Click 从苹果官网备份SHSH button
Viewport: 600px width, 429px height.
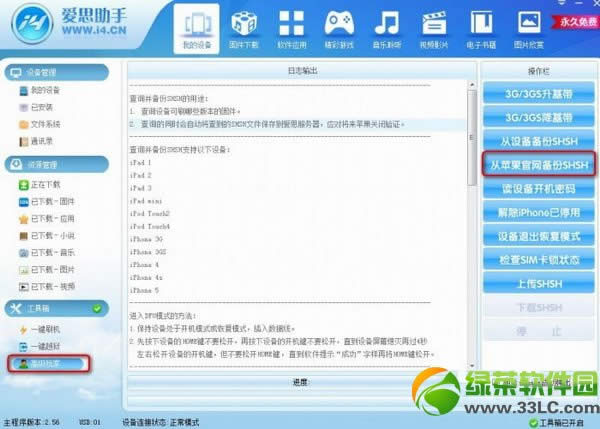(x=539, y=165)
